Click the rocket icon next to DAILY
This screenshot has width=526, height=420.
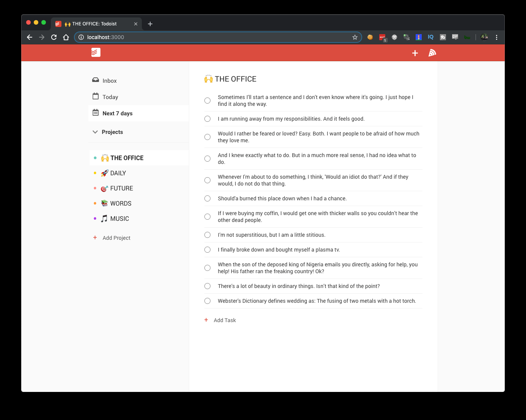point(104,173)
